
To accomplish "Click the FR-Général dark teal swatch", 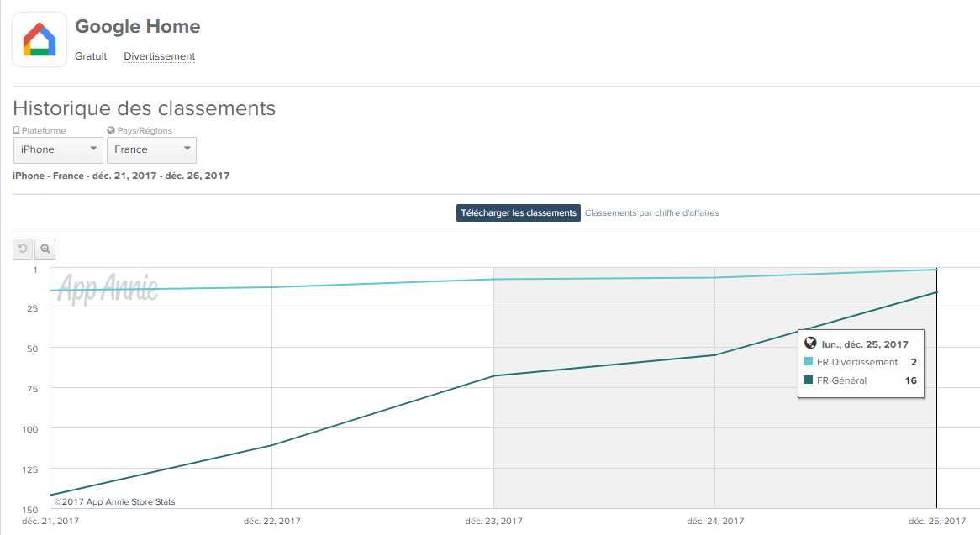I will 809,380.
